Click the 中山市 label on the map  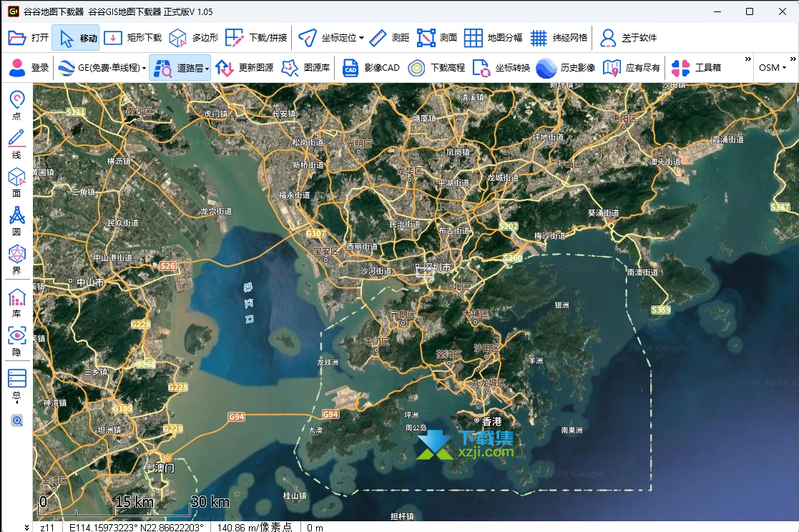90,282
